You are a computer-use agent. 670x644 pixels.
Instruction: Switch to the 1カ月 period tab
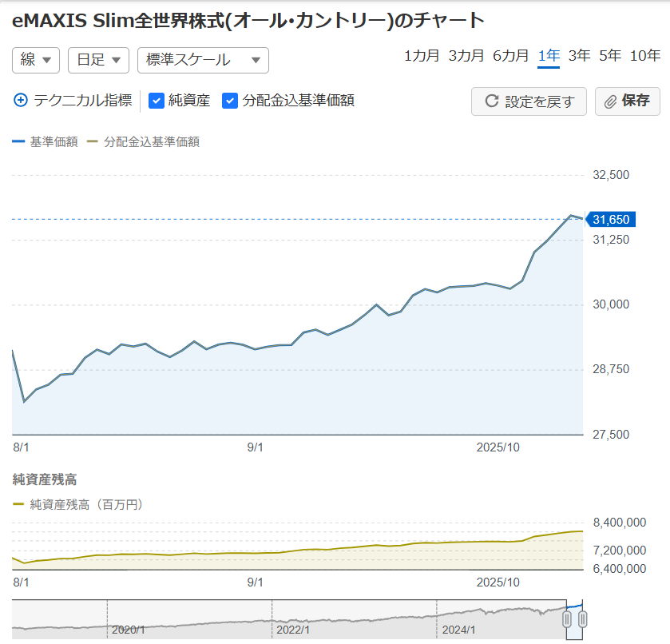422,56
